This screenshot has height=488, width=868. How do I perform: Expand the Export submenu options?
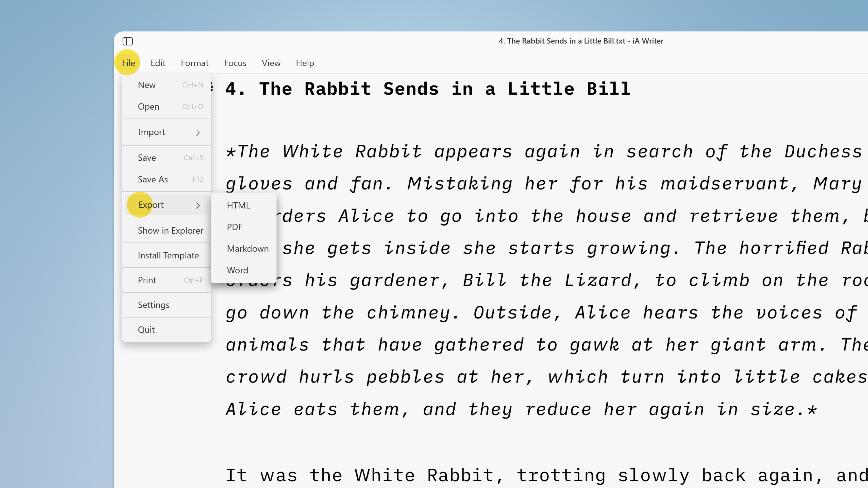point(151,204)
